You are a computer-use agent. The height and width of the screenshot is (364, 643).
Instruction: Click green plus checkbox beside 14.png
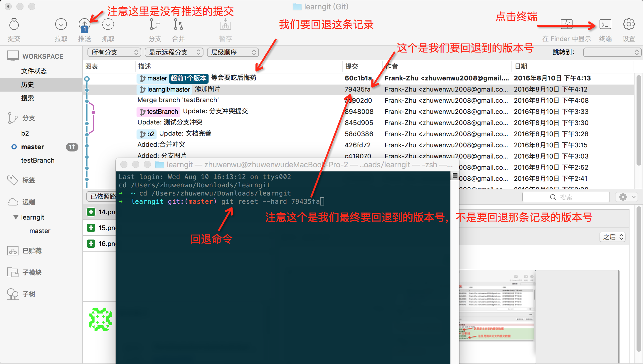(91, 212)
